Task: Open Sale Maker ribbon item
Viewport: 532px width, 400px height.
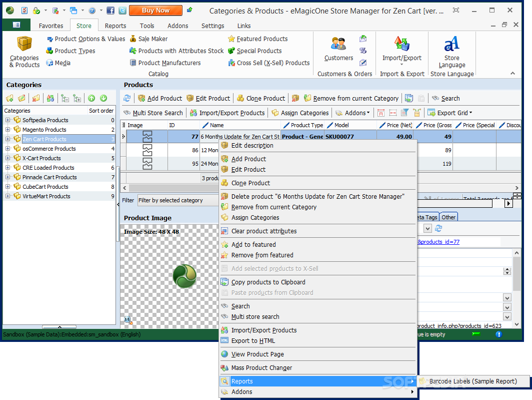Action: (x=148, y=39)
